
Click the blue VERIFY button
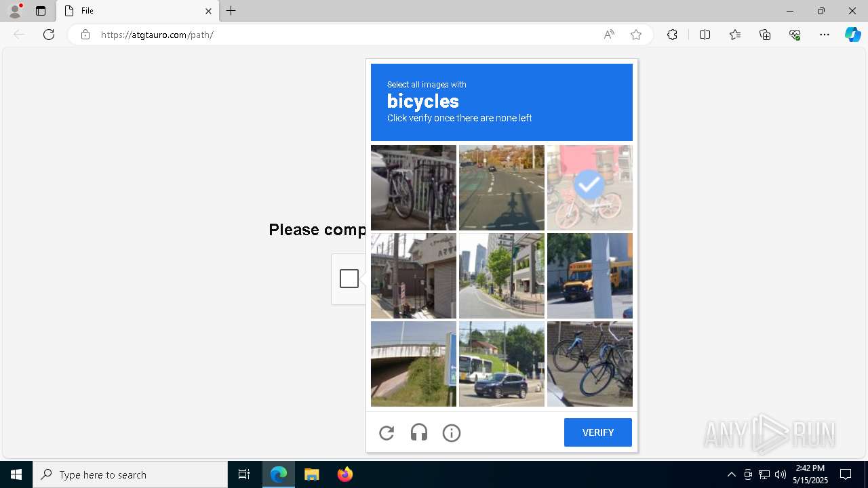click(598, 432)
